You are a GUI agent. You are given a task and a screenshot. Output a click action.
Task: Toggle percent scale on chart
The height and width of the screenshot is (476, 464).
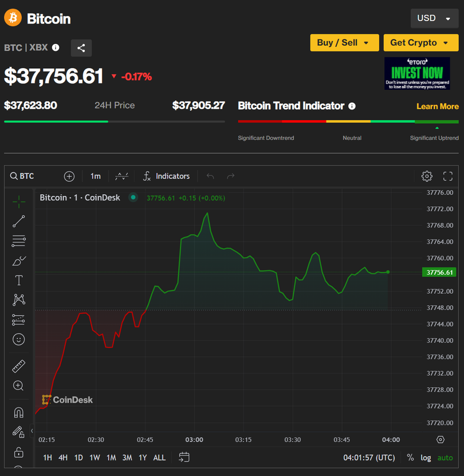(x=410, y=458)
